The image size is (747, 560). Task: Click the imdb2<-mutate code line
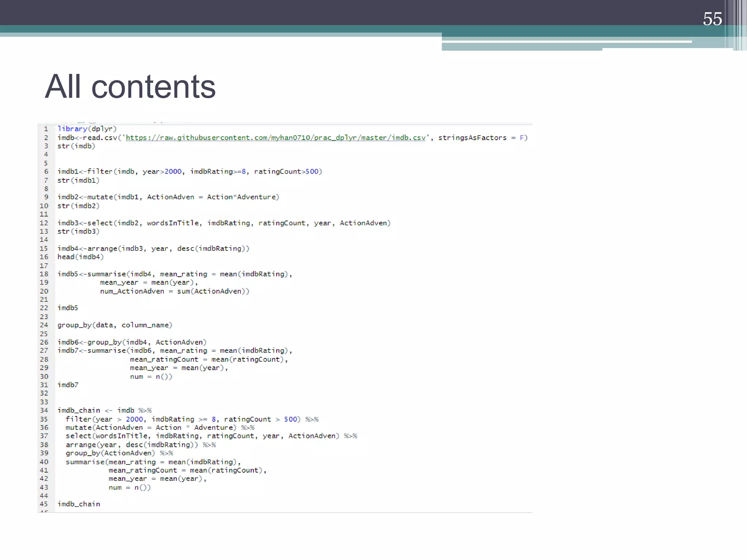[x=168, y=197]
